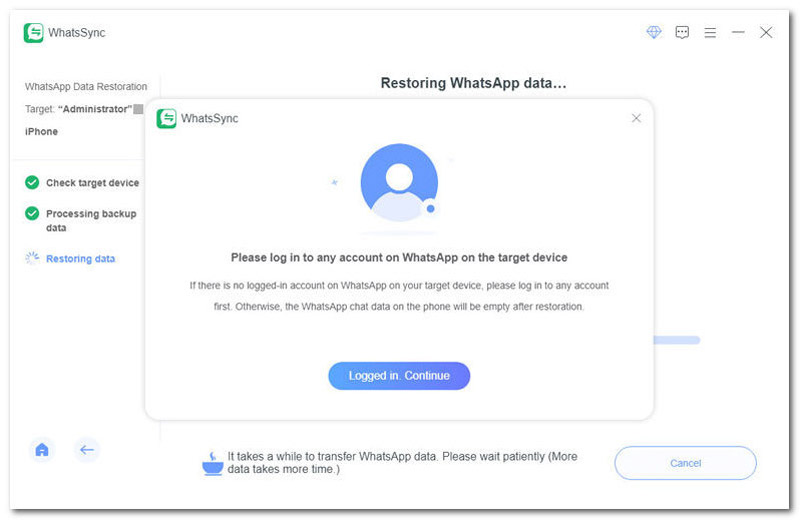Image resolution: width=800 pixels, height=520 pixels.
Task: Click the user avatar illustration in dialog
Action: pos(399,182)
